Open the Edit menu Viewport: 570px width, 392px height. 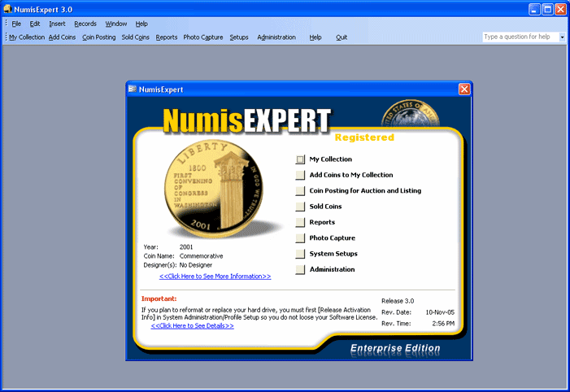(x=34, y=24)
